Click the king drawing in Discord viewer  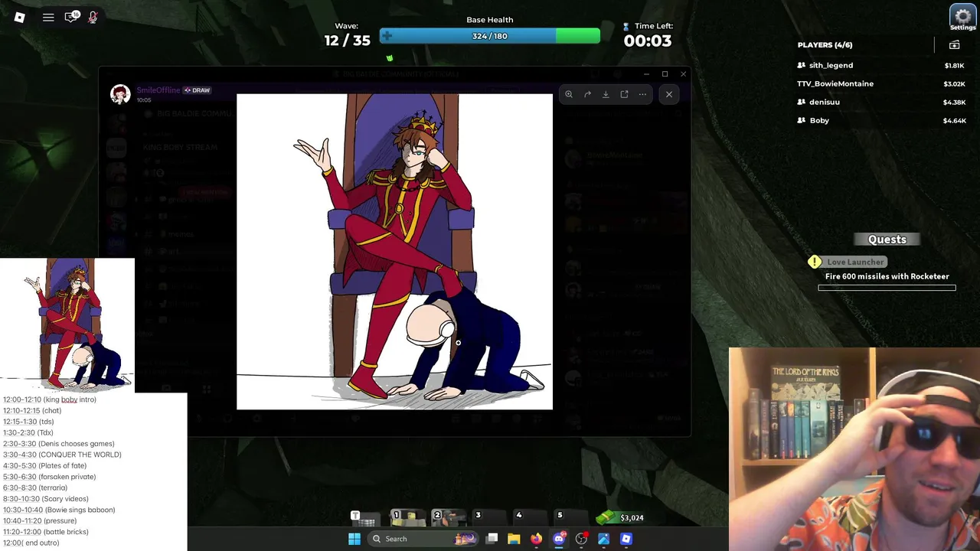pos(394,252)
